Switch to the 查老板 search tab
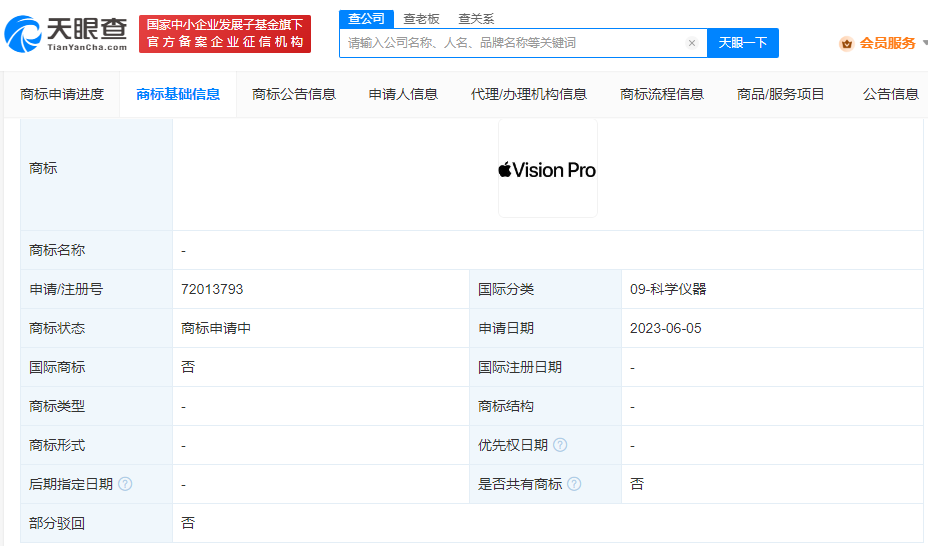This screenshot has width=928, height=546. point(421,19)
